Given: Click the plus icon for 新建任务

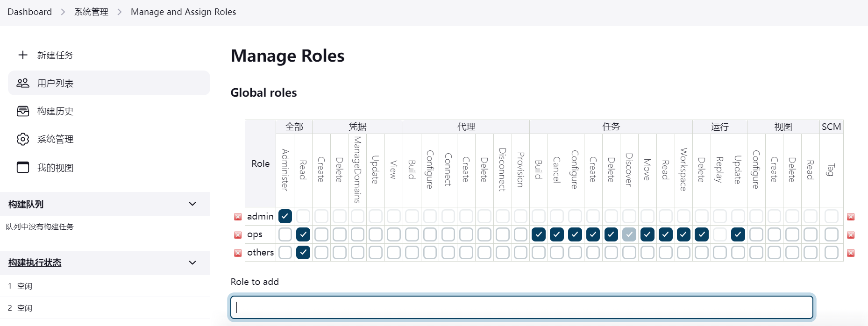Looking at the screenshot, I should (x=23, y=55).
